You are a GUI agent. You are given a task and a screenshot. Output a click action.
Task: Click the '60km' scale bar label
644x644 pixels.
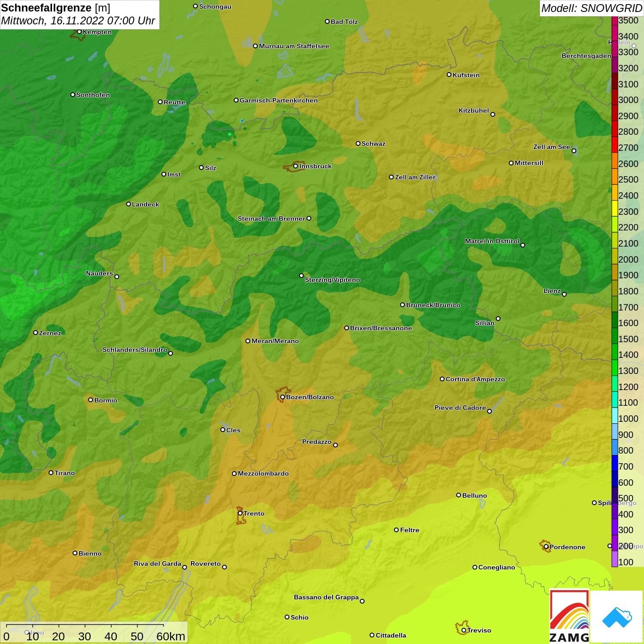pos(171,636)
